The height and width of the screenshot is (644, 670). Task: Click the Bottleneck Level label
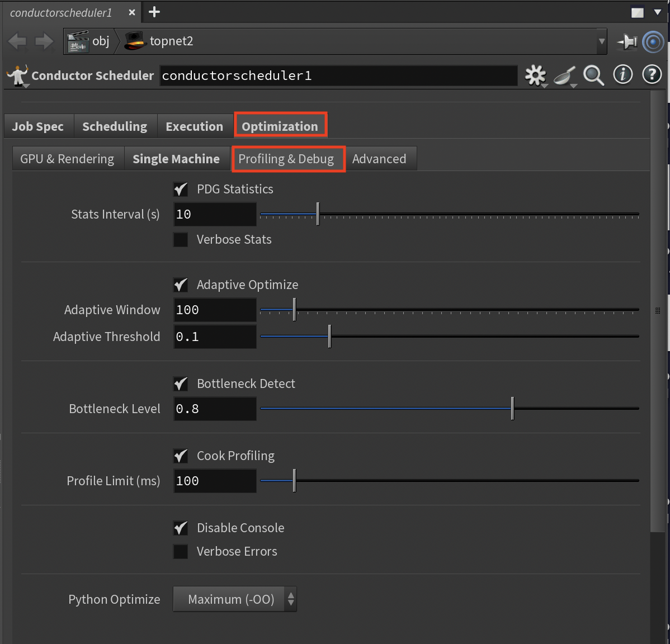(115, 409)
